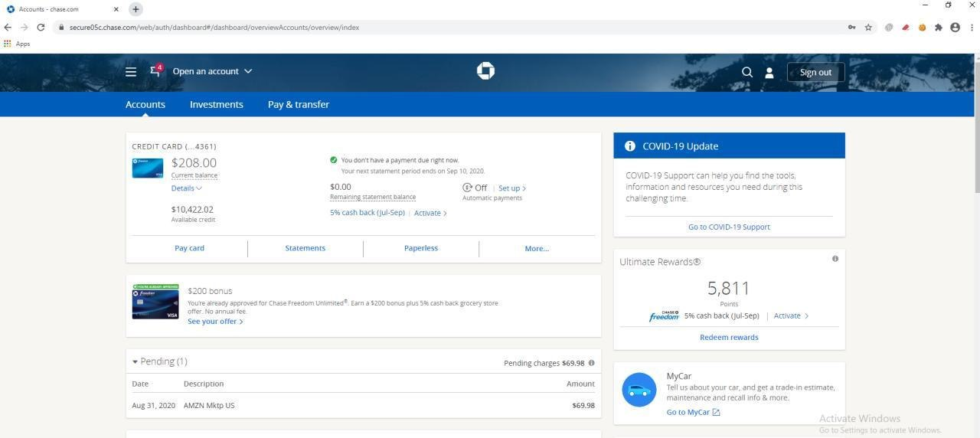Click the $69.98 amount in pending row
Screen dimensions: 980x438
click(583, 405)
